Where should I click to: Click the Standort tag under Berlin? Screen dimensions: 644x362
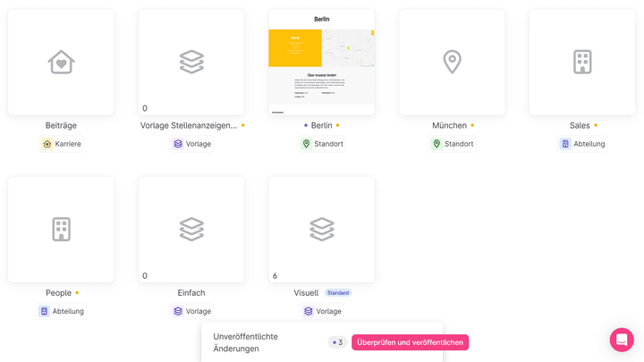pos(322,144)
